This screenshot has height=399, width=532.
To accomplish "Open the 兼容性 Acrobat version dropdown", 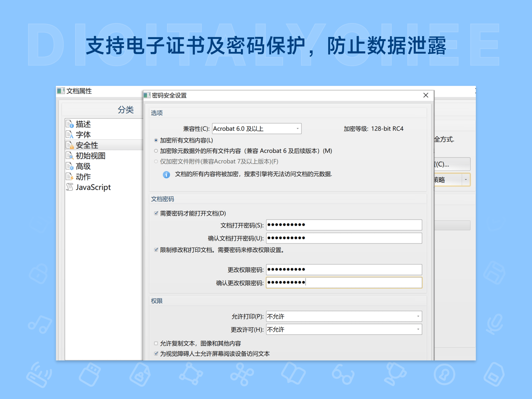I will pos(298,128).
